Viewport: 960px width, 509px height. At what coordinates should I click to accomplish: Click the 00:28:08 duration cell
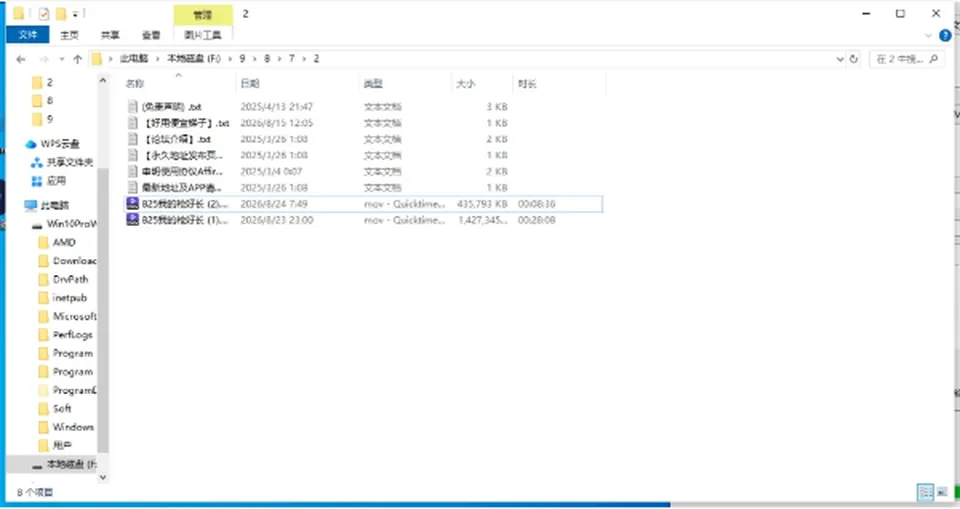(x=537, y=220)
